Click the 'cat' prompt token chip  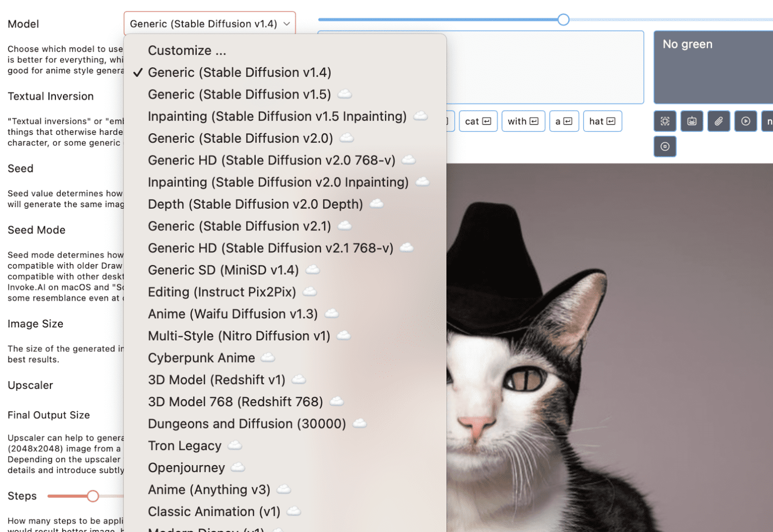pyautogui.click(x=478, y=121)
